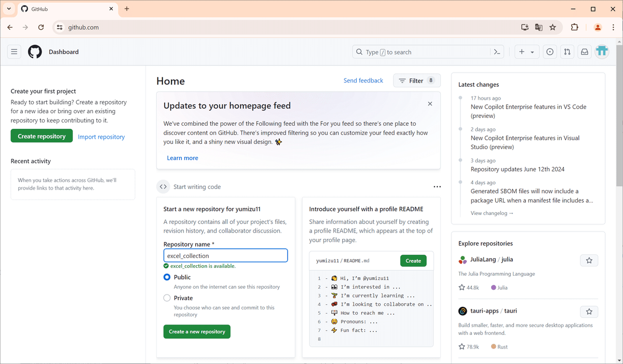The width and height of the screenshot is (623, 364).
Task: Click the browser forward arrow
Action: tap(25, 27)
